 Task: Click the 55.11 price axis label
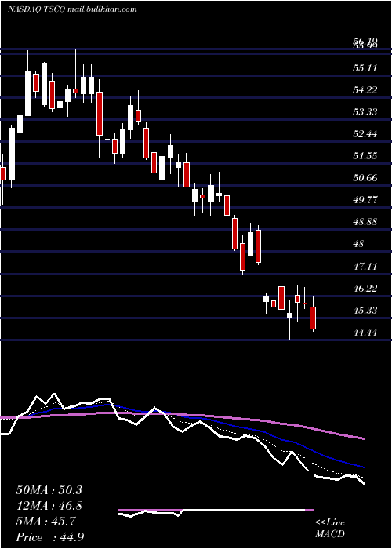pos(365,68)
